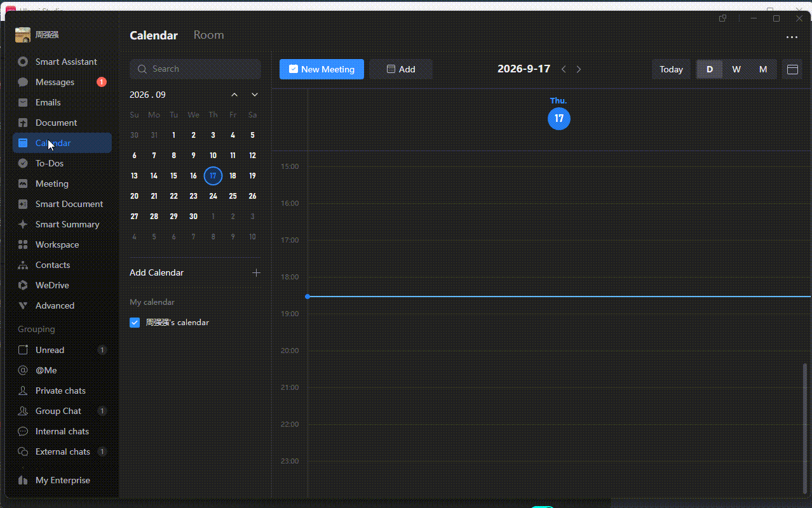Click the Add event button
Image resolution: width=812 pixels, height=508 pixels.
click(401, 69)
